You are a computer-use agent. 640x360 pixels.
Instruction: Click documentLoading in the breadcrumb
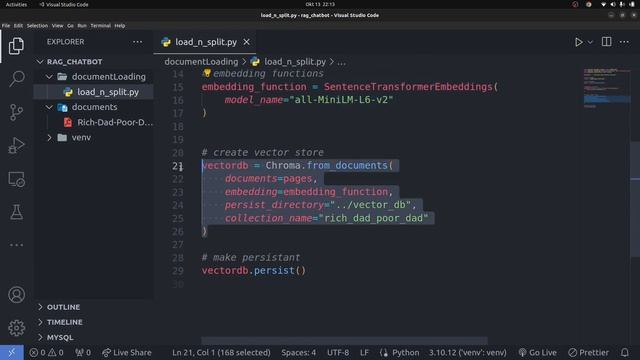201,62
